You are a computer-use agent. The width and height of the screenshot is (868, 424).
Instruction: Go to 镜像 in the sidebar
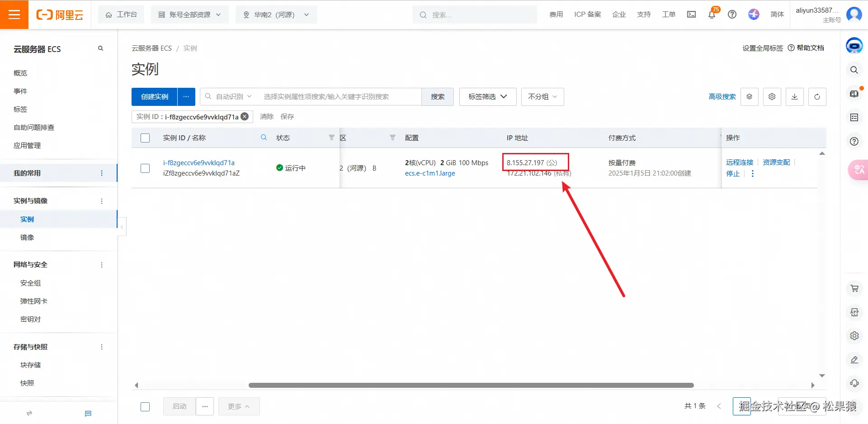click(x=27, y=238)
